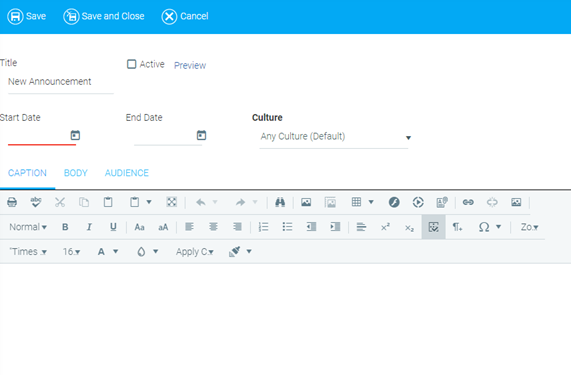Click the highlighted toolbar button beside subscript
This screenshot has width=571, height=375.
pyautogui.click(x=433, y=227)
